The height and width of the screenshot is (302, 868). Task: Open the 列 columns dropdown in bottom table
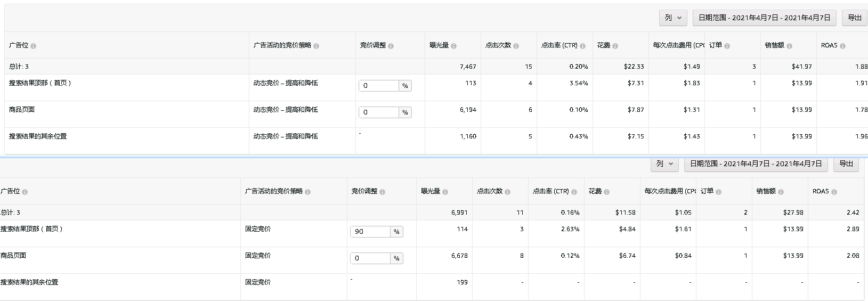(x=664, y=164)
